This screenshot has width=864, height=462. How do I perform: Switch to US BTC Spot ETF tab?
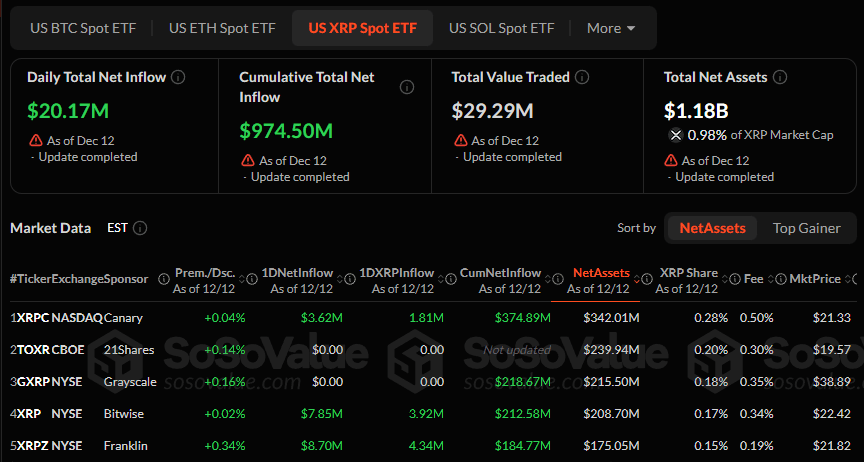click(83, 28)
